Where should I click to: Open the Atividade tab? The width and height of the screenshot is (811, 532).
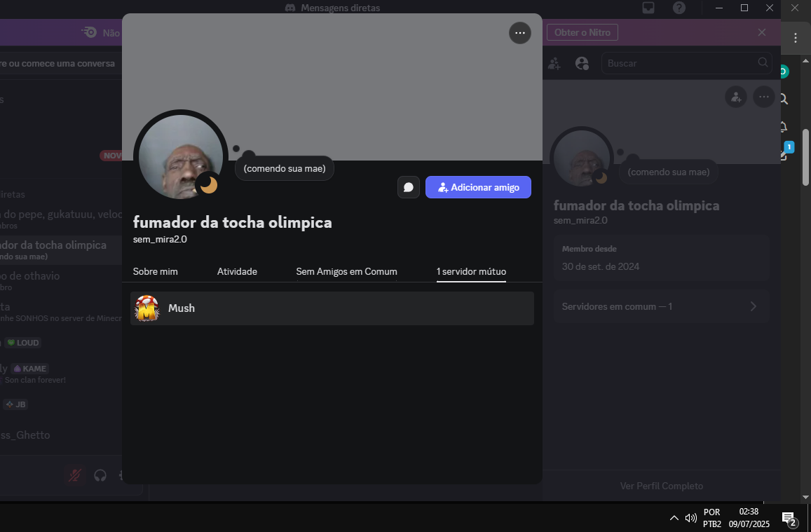(237, 271)
